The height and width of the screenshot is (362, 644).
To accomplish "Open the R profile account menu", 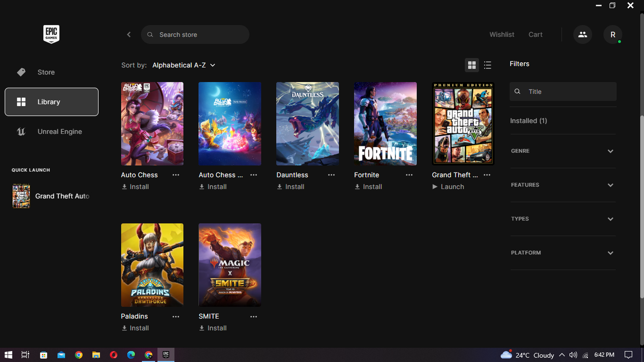I will 613,35.
